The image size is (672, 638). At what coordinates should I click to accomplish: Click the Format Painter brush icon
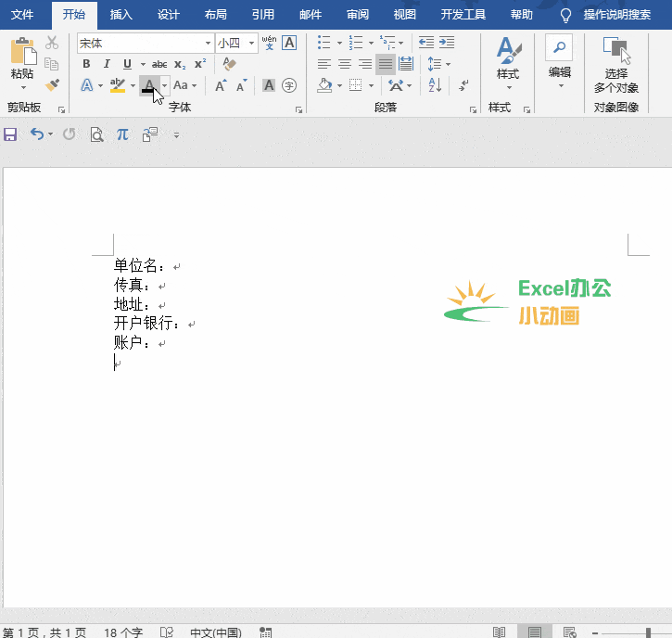52,84
